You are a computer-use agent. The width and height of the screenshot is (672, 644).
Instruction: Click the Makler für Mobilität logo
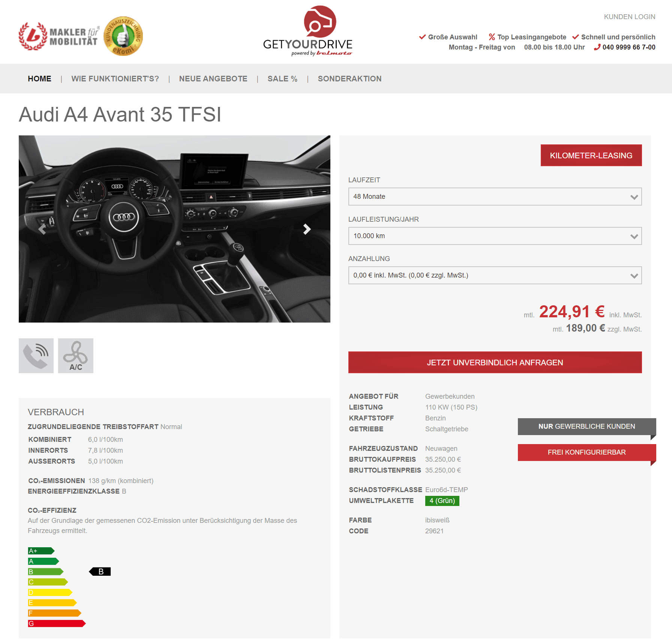click(60, 36)
